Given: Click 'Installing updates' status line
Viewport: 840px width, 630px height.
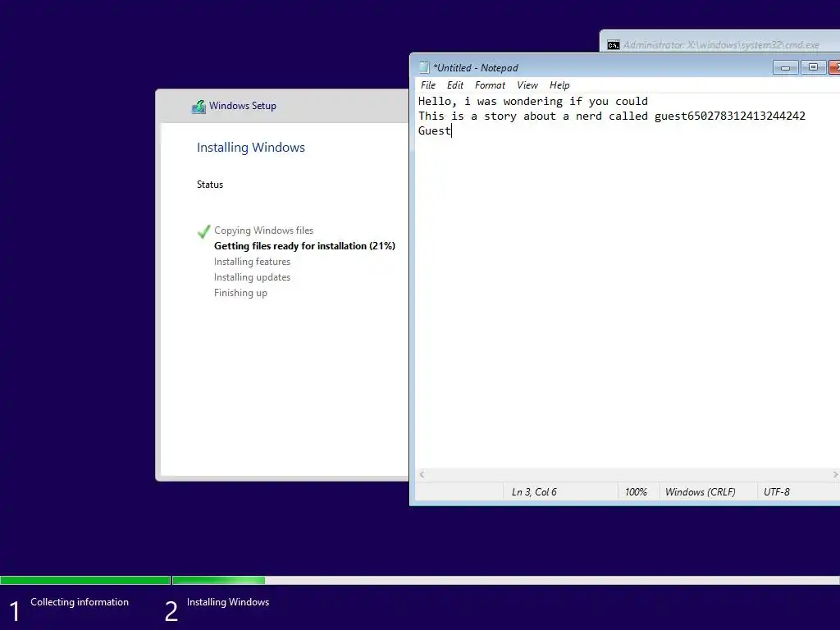Looking at the screenshot, I should (252, 277).
